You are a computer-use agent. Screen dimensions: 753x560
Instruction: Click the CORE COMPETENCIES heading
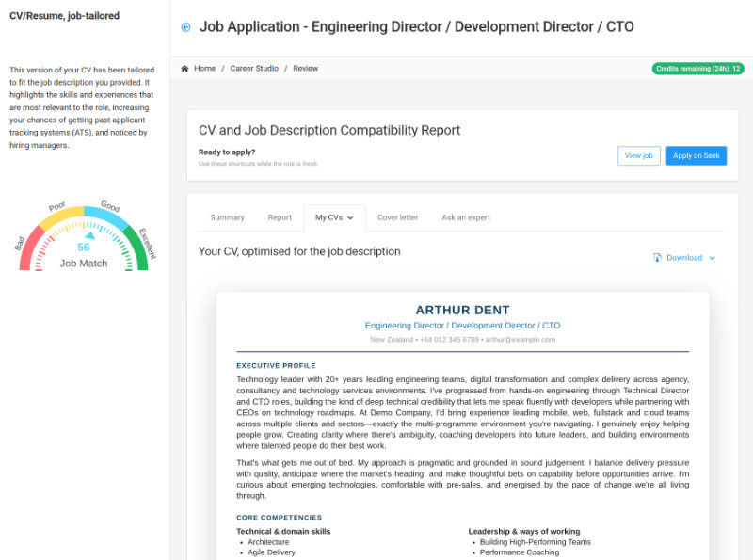tap(279, 518)
